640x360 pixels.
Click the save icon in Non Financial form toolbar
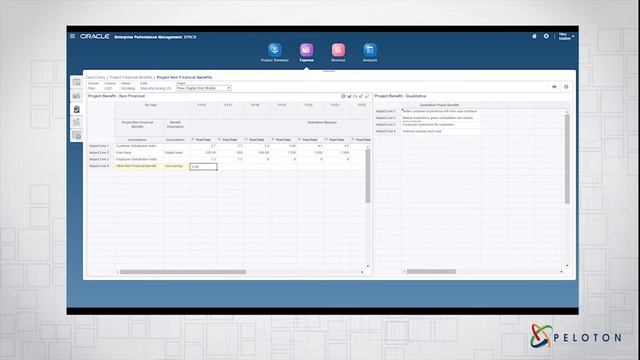349,96
